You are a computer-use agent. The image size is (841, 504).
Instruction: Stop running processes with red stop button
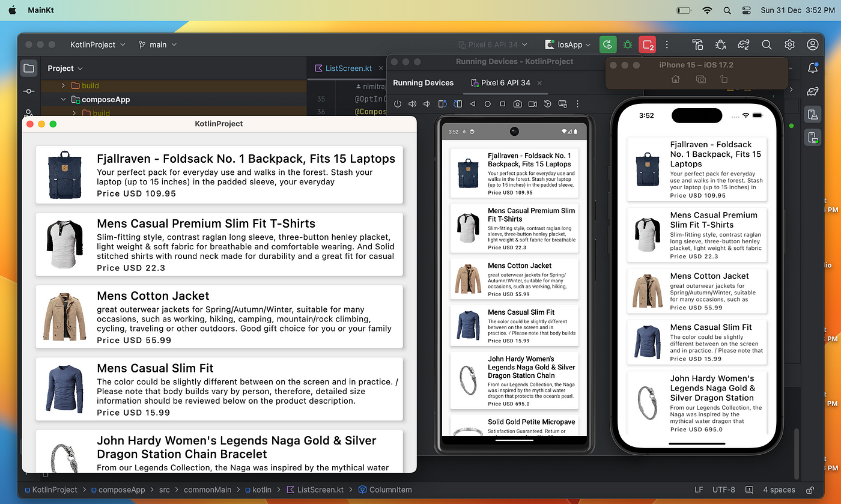tap(648, 44)
